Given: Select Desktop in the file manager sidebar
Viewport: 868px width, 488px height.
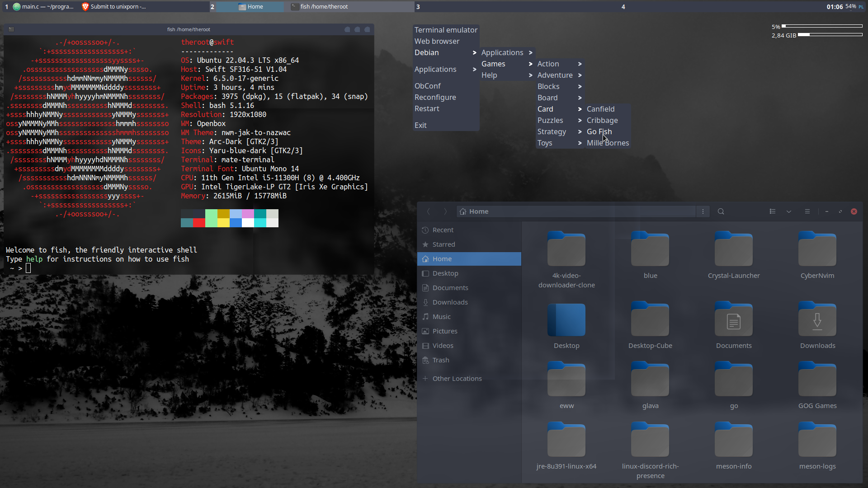Looking at the screenshot, I should coord(469,273).
